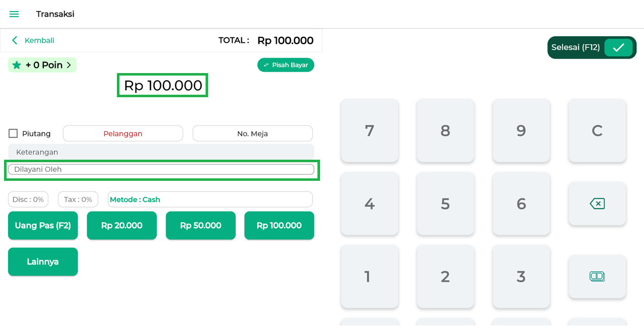Tick the Piutang checkbox
Image resolution: width=644 pixels, height=333 pixels.
13,134
